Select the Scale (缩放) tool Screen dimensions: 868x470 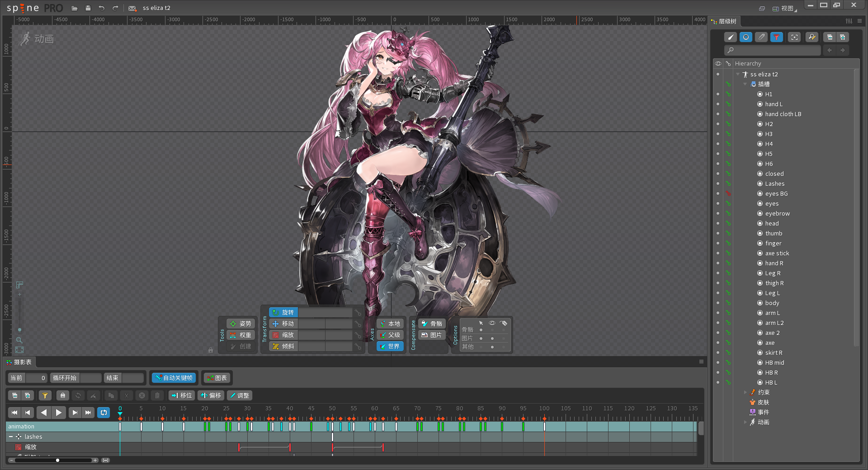coord(283,335)
